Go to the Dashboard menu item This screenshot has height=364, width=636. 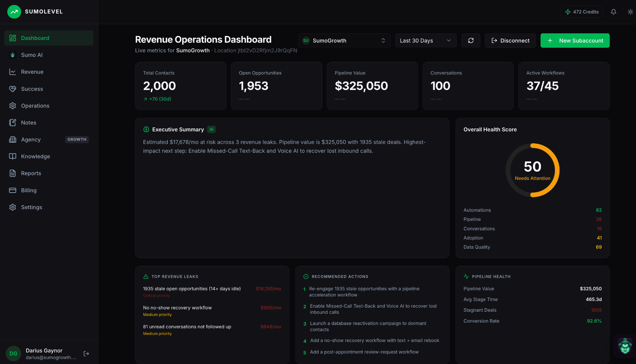coord(49,38)
